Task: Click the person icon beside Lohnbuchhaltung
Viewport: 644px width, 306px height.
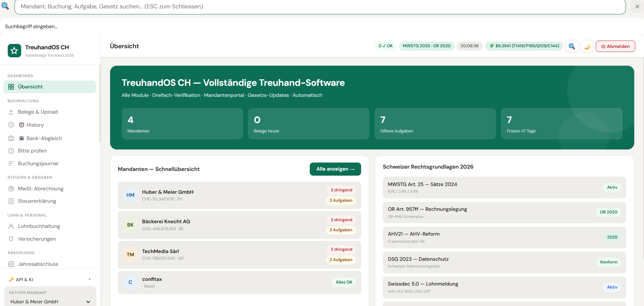Action: (x=11, y=226)
